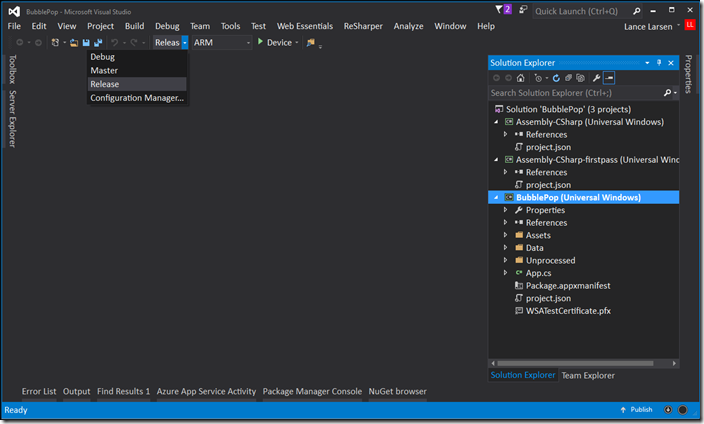Click the Visual Studio logo icon
704x424 pixels.
click(14, 11)
